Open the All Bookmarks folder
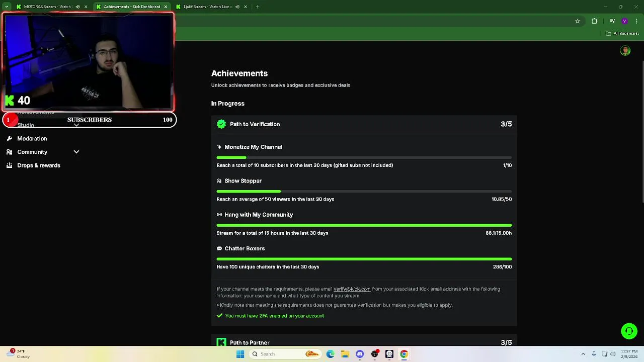Screen dimensions: 644x362 click(622, 34)
